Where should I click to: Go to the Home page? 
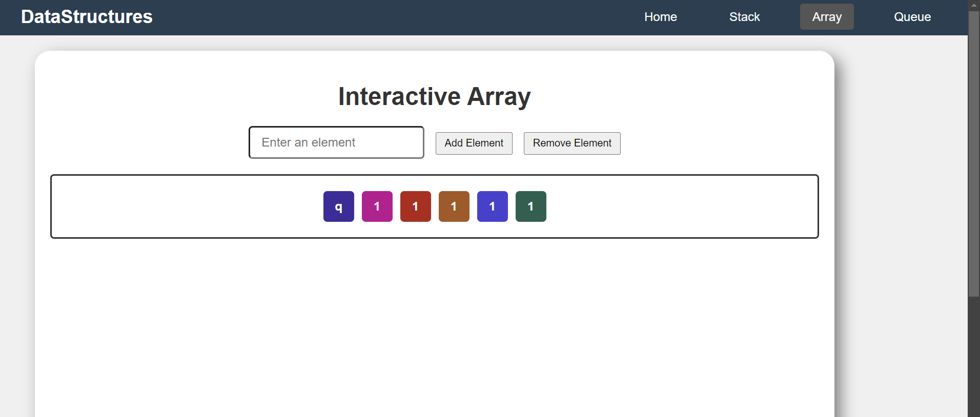coord(660,17)
